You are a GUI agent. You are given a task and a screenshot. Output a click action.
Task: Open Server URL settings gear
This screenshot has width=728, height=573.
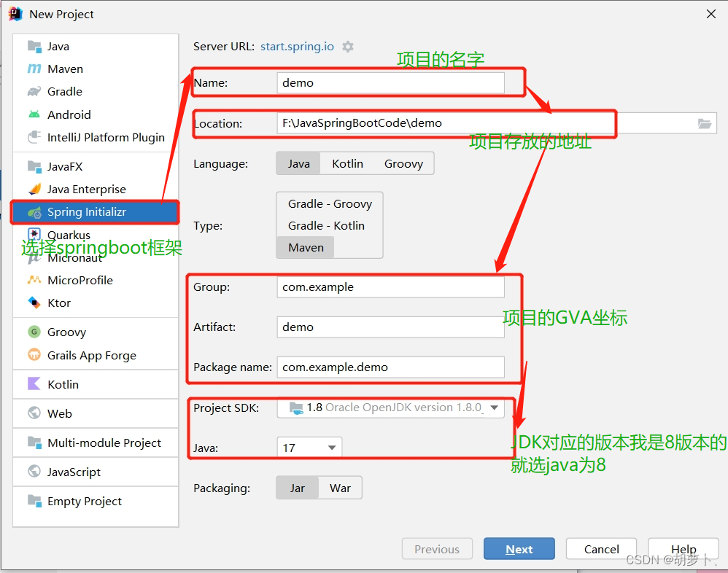348,47
